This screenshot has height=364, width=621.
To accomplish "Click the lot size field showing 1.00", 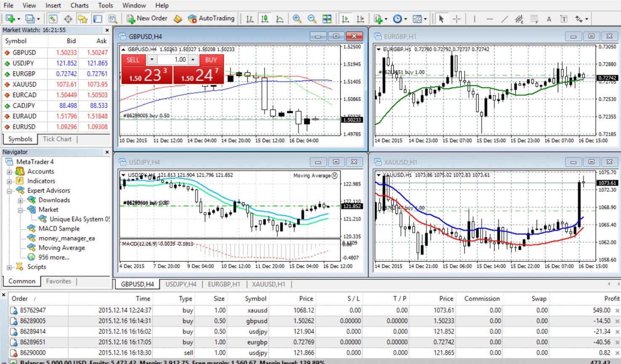I will 173,60.
